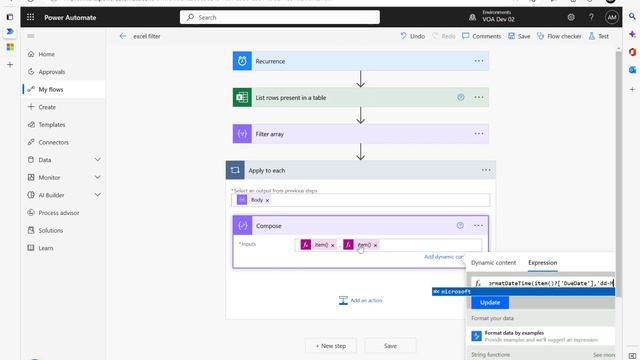The height and width of the screenshot is (360, 640).
Task: Open the List rows card ellipsis menu
Action: click(x=479, y=97)
